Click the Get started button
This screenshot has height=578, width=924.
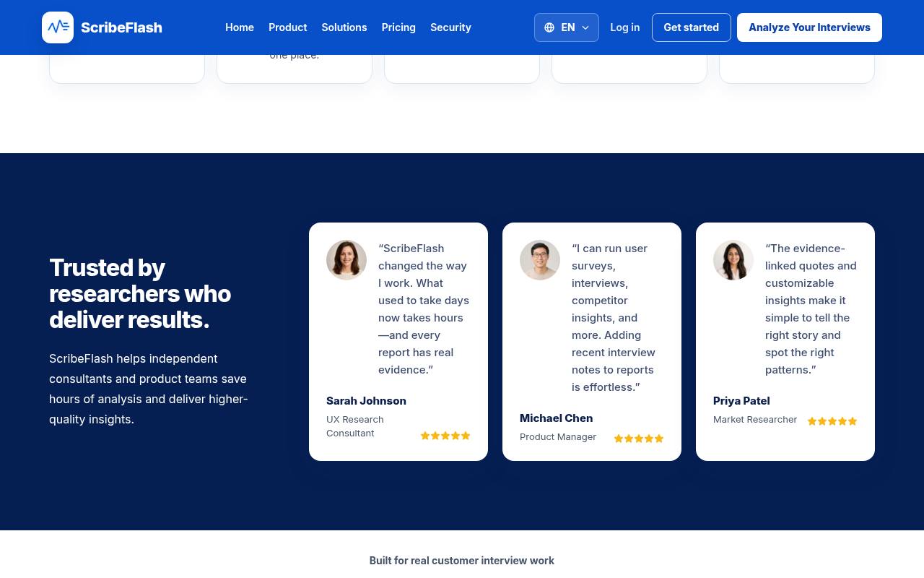click(x=692, y=27)
